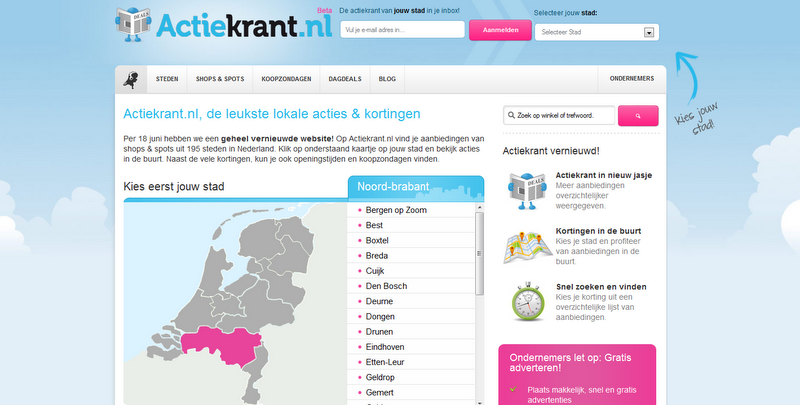Click the arrow of the city select box
The width and height of the screenshot is (800, 405).
[649, 33]
